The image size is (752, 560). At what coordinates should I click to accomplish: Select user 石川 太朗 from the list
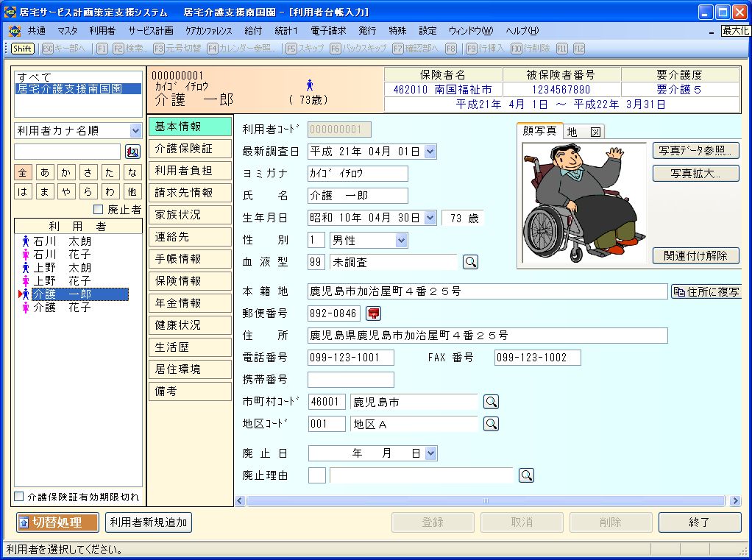[62, 241]
